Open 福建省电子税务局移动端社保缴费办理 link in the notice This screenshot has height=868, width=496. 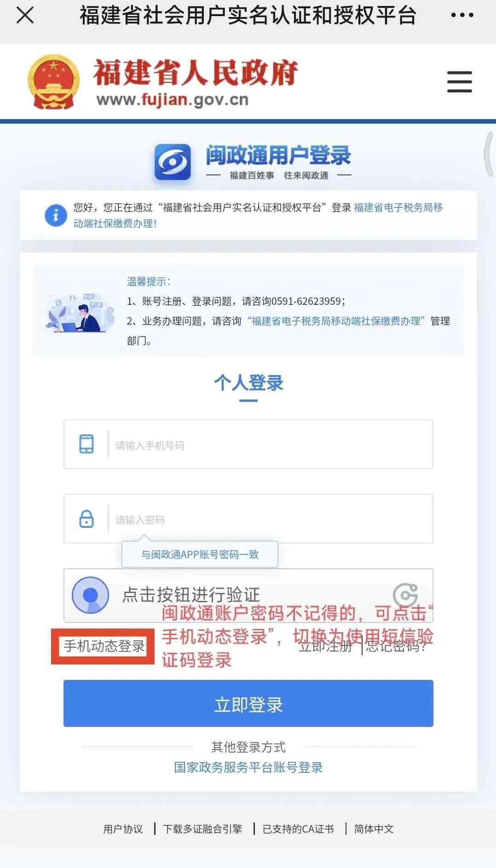click(x=258, y=215)
